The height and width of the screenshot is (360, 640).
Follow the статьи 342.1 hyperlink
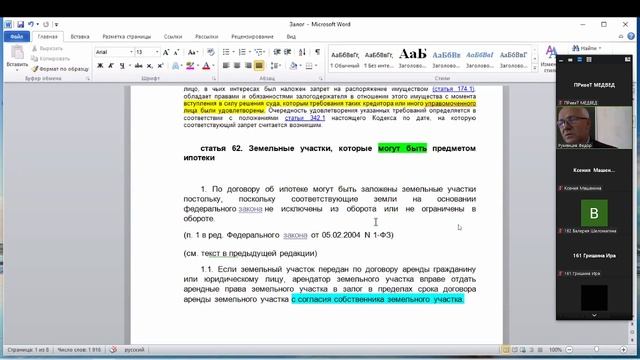[x=304, y=118]
